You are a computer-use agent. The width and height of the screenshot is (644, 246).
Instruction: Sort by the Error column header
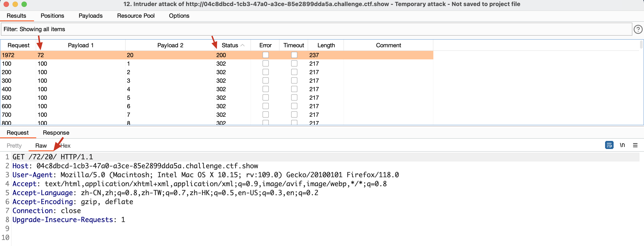[x=265, y=45]
